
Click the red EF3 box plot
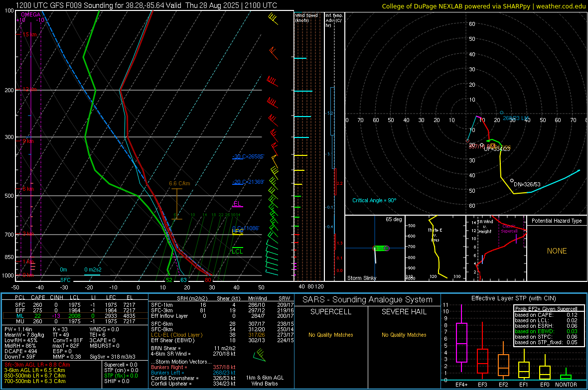(482, 351)
